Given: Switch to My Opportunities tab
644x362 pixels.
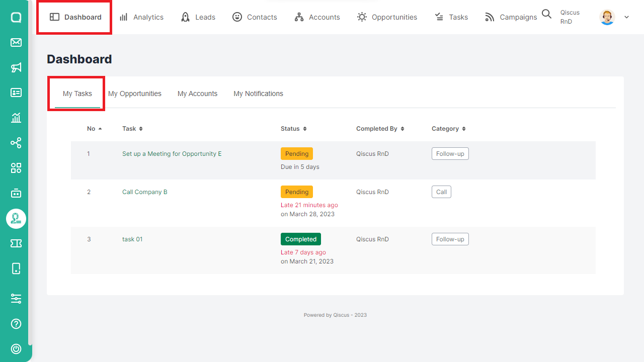Looking at the screenshot, I should tap(135, 94).
